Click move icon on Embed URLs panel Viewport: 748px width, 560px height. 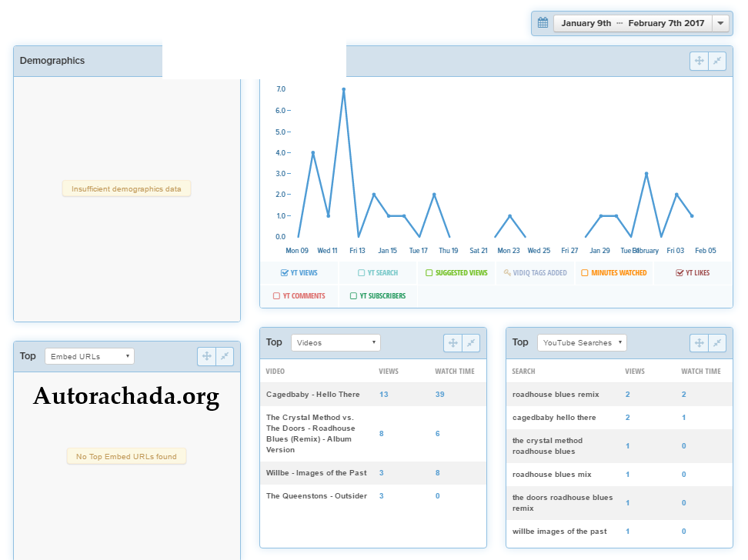(206, 356)
